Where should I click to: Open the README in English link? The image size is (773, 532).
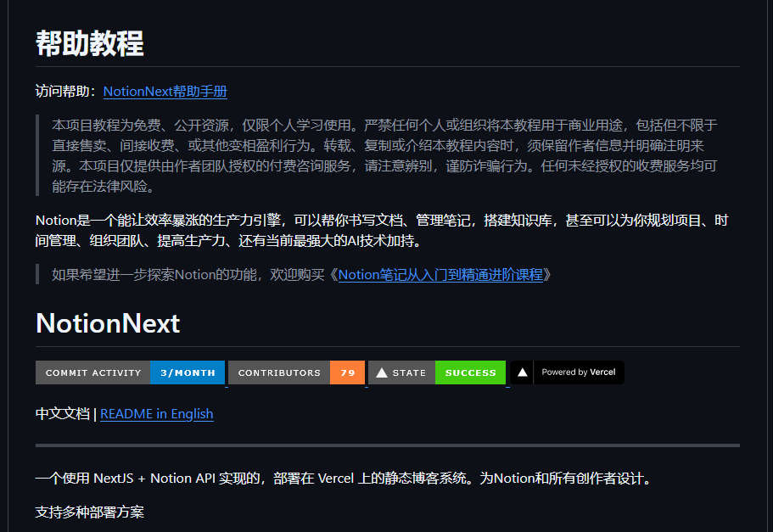tap(157, 414)
